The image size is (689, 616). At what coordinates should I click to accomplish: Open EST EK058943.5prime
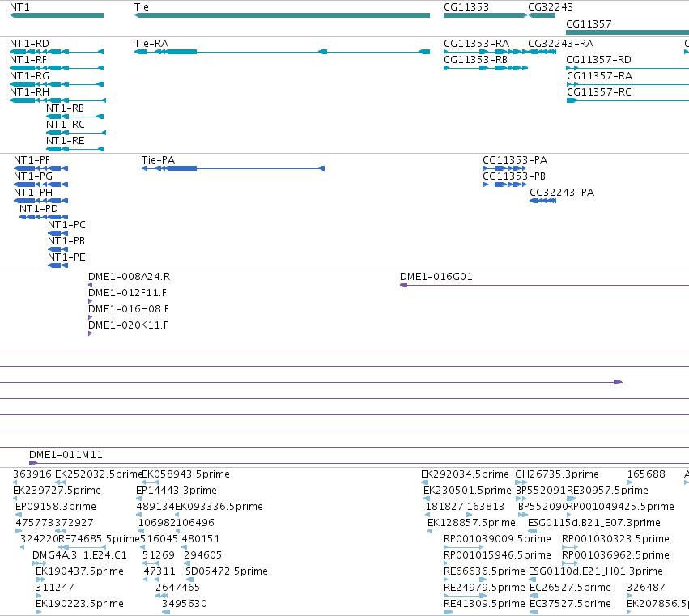[186, 474]
